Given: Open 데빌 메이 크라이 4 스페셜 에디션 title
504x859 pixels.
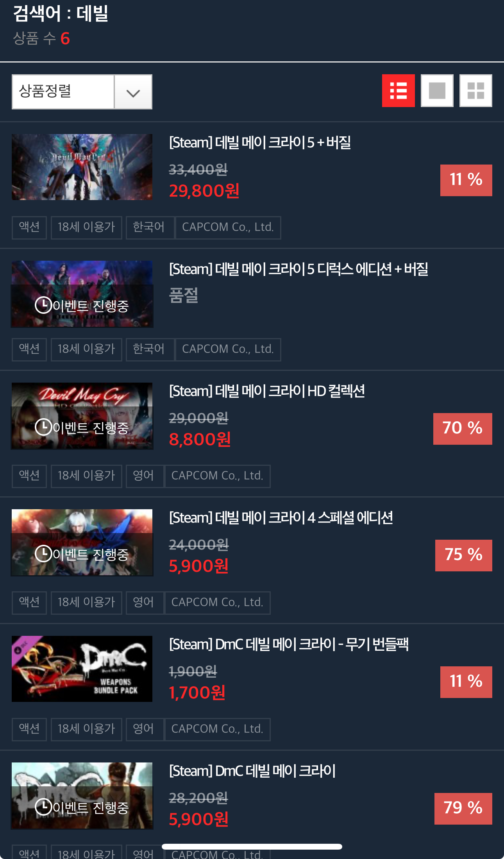Looking at the screenshot, I should pyautogui.click(x=281, y=518).
